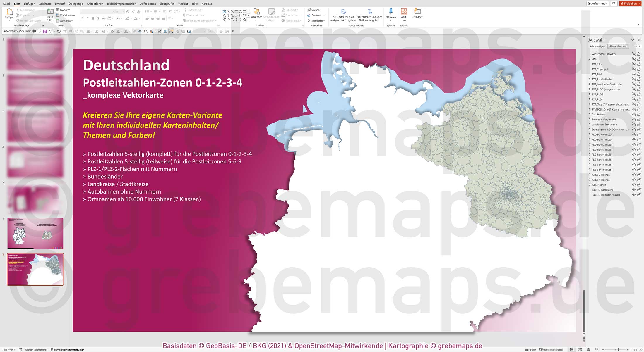
Task: Open the Bildschirmpräsentation tab
Action: 122,4
